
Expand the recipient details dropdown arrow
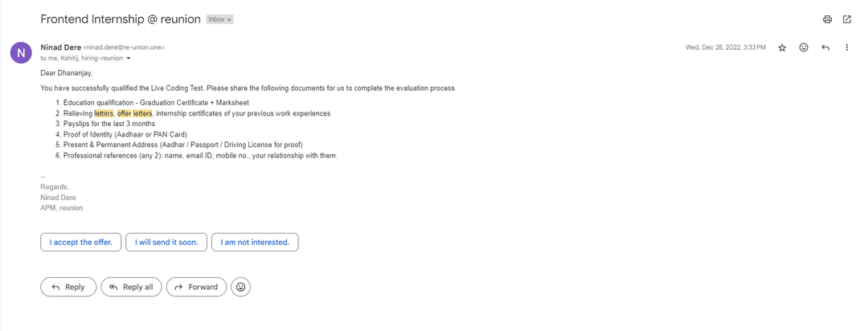click(x=129, y=58)
